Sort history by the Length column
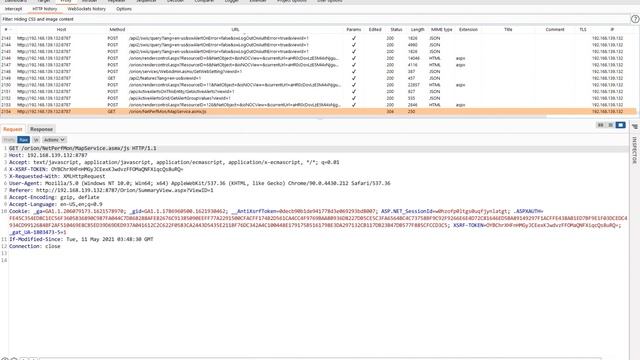640x360 pixels. [417, 29]
